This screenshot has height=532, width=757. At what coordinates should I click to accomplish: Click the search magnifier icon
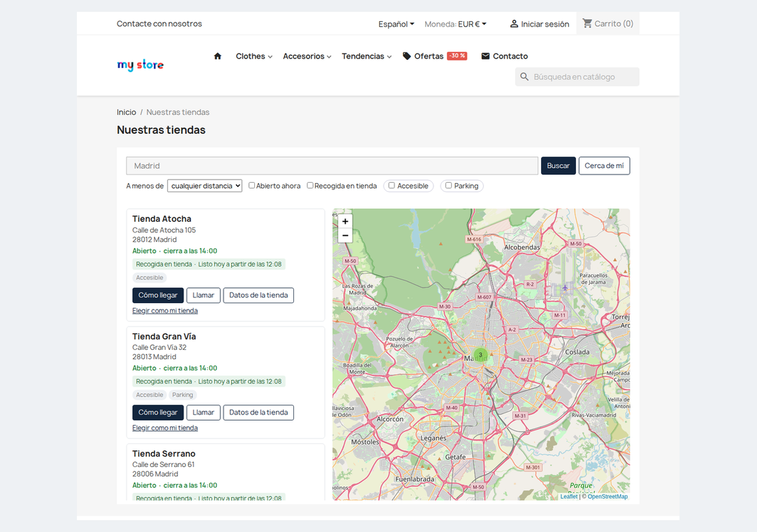click(524, 77)
